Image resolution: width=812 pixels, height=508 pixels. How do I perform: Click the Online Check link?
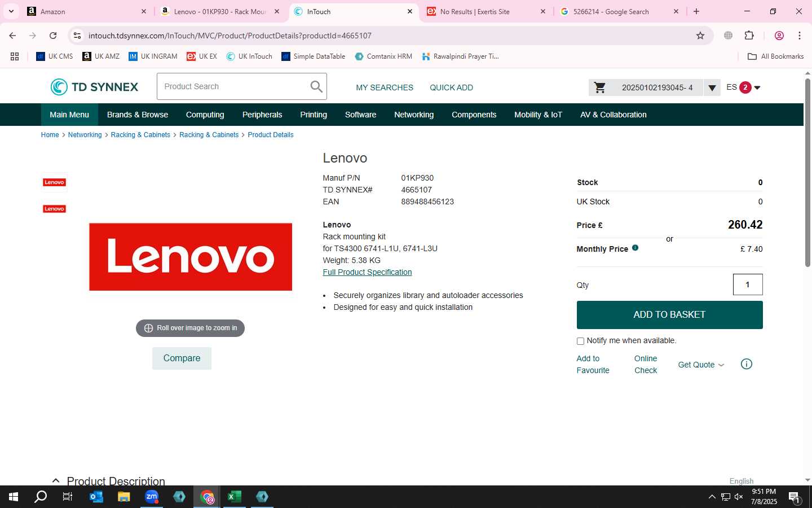coord(646,365)
